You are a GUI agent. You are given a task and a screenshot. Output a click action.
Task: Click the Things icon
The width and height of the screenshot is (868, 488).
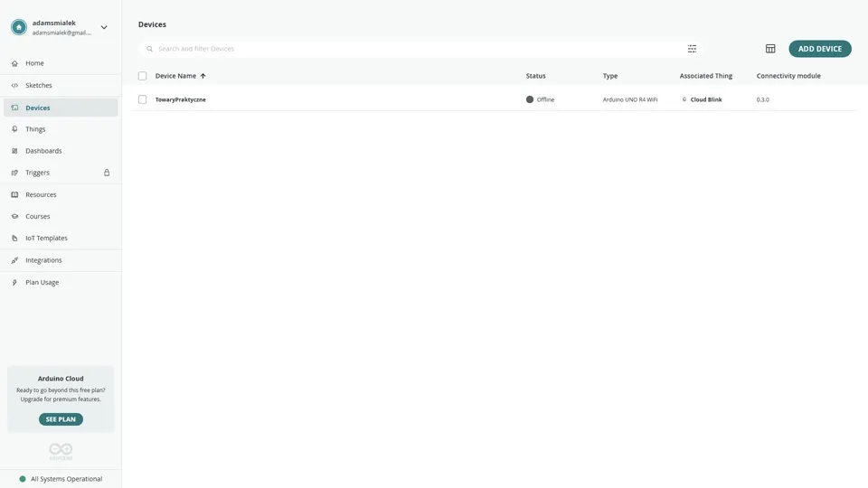click(15, 129)
